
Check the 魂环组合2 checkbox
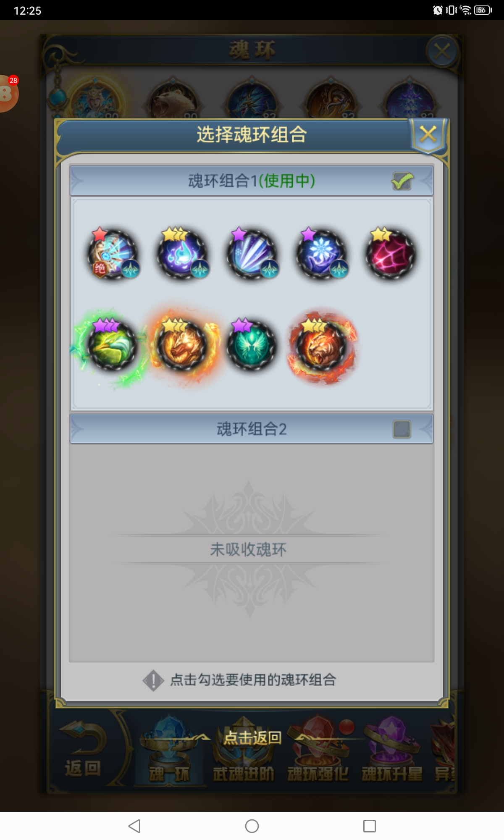point(402,429)
